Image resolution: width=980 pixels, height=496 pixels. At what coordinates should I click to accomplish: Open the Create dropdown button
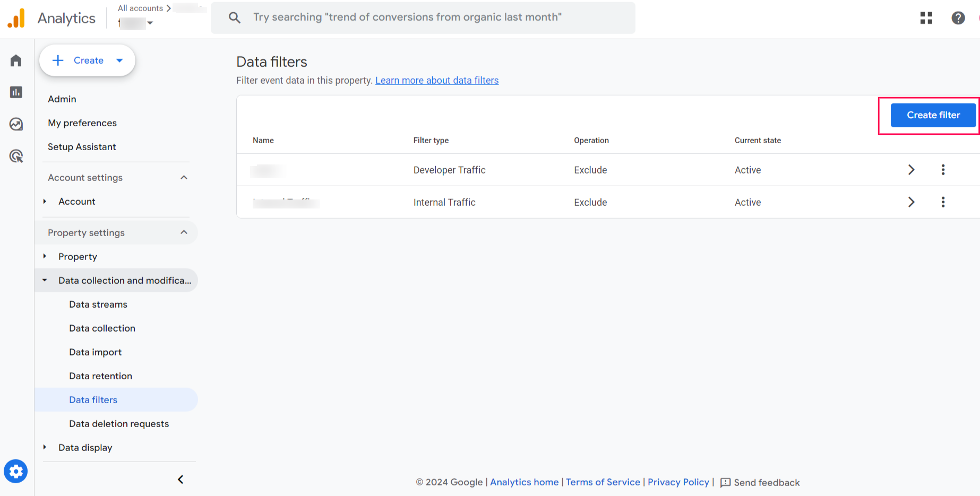coord(87,60)
